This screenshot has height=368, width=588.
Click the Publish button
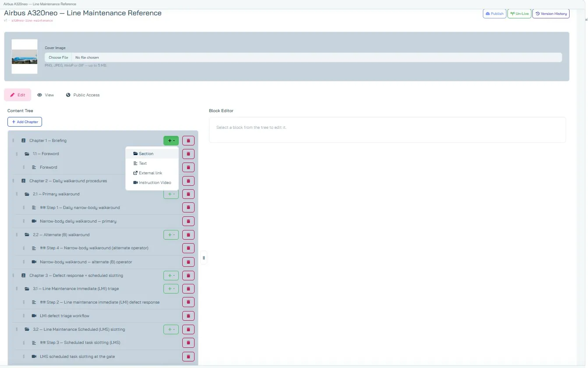pyautogui.click(x=495, y=14)
